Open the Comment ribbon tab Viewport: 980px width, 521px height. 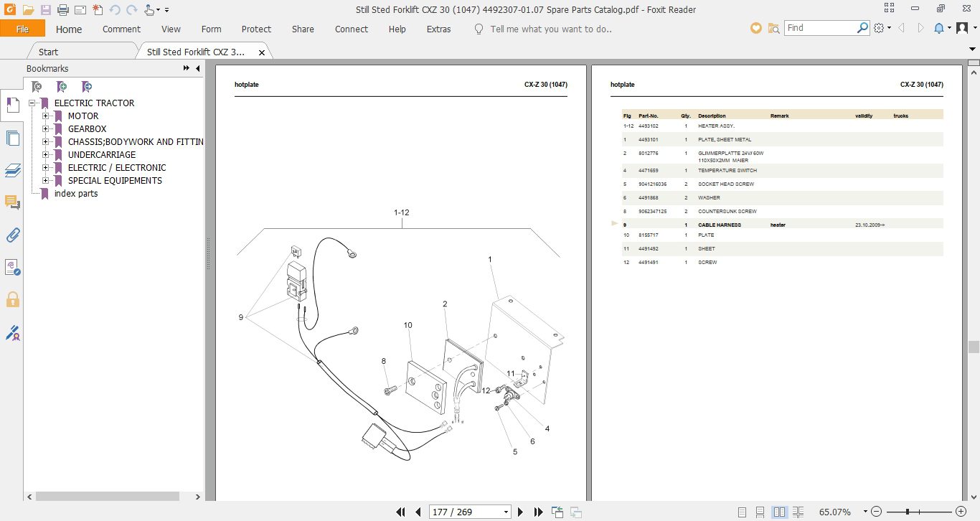[x=121, y=29]
